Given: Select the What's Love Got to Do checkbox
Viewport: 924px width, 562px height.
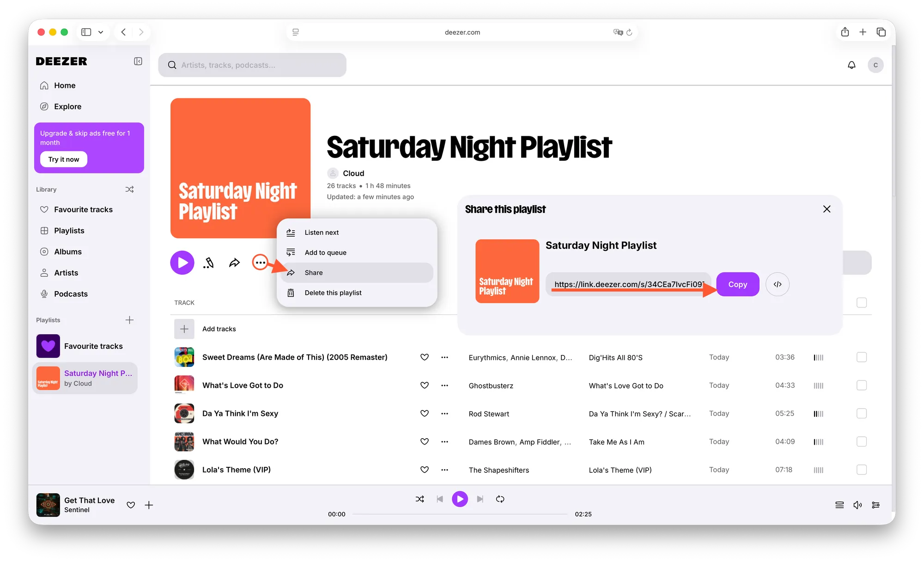Looking at the screenshot, I should tap(861, 385).
